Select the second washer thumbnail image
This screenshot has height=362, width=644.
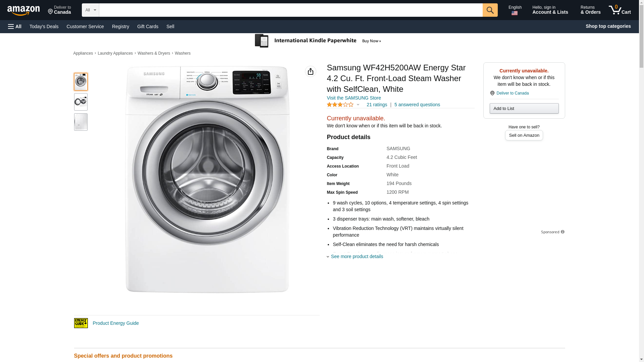tap(81, 102)
